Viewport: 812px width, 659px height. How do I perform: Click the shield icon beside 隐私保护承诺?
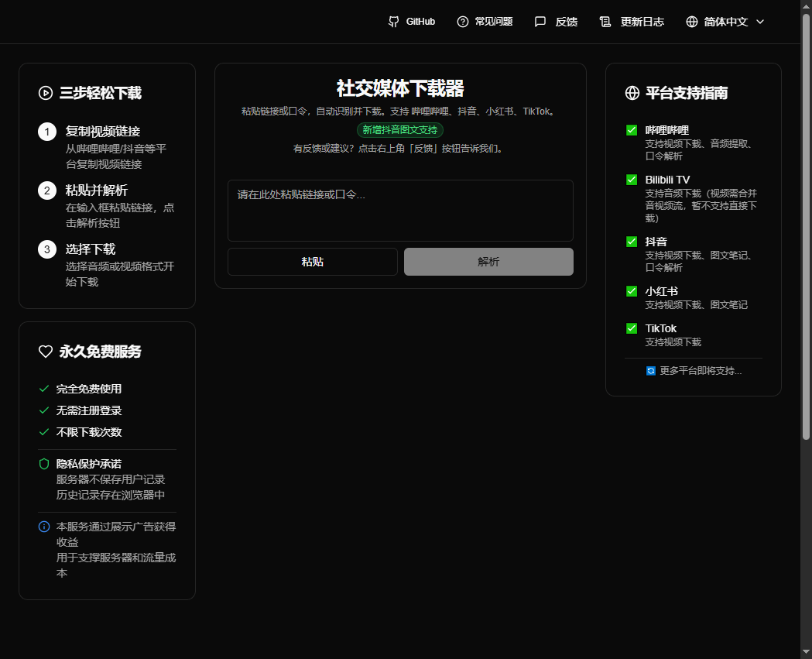click(45, 463)
